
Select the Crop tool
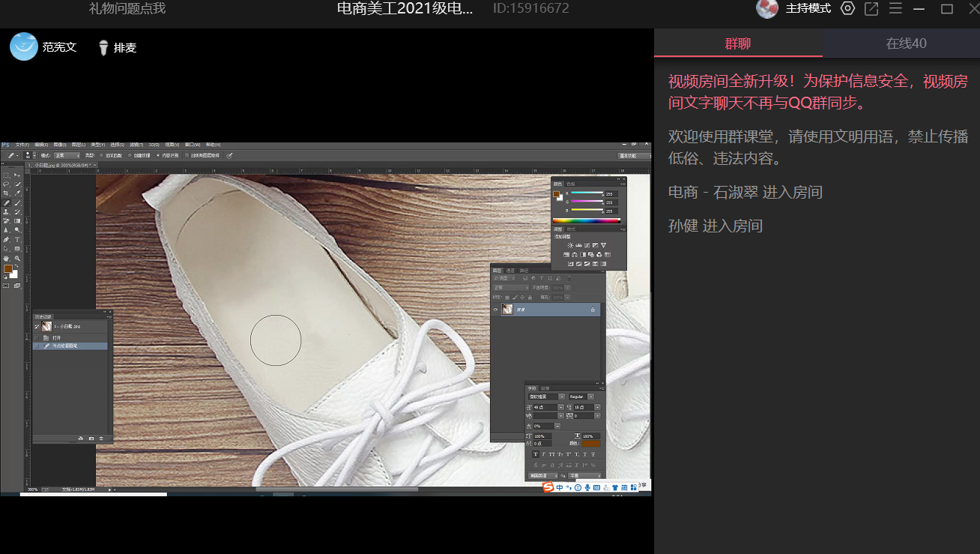pos(6,193)
